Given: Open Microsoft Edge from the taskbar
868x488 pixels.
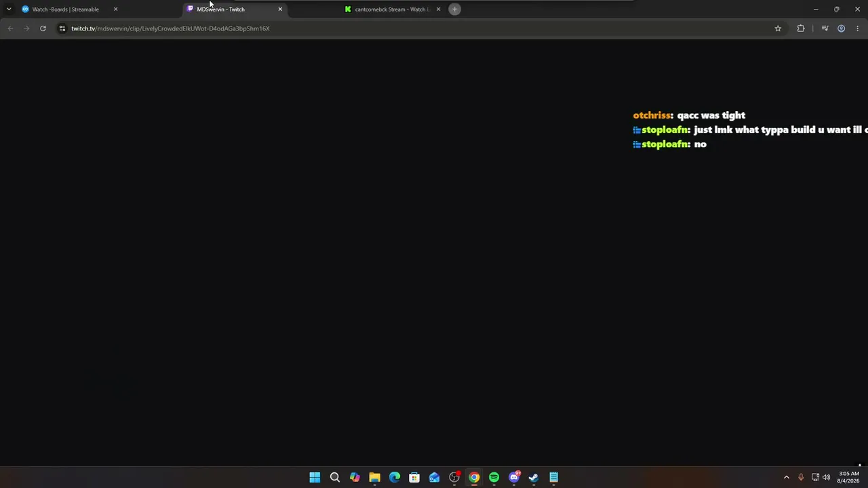Looking at the screenshot, I should pyautogui.click(x=395, y=477).
